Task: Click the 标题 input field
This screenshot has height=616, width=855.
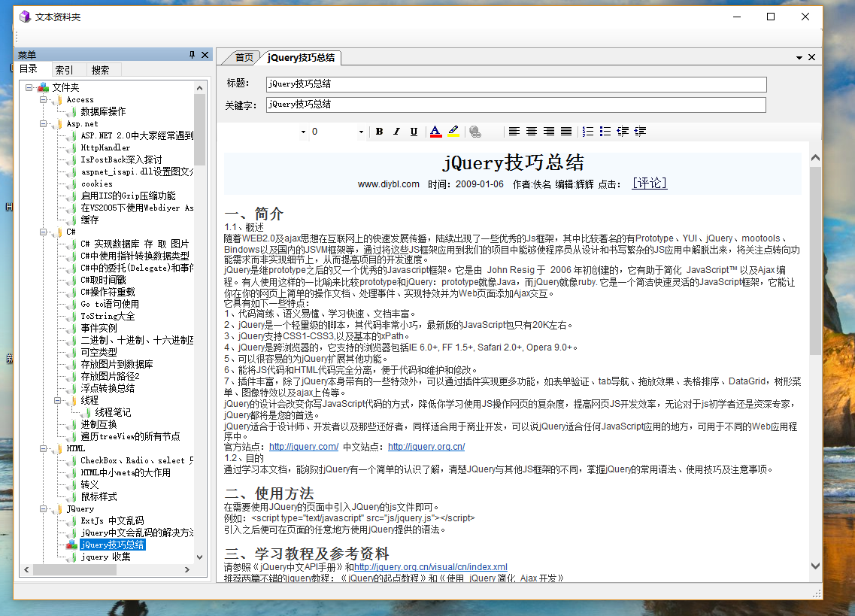Action: (x=517, y=84)
